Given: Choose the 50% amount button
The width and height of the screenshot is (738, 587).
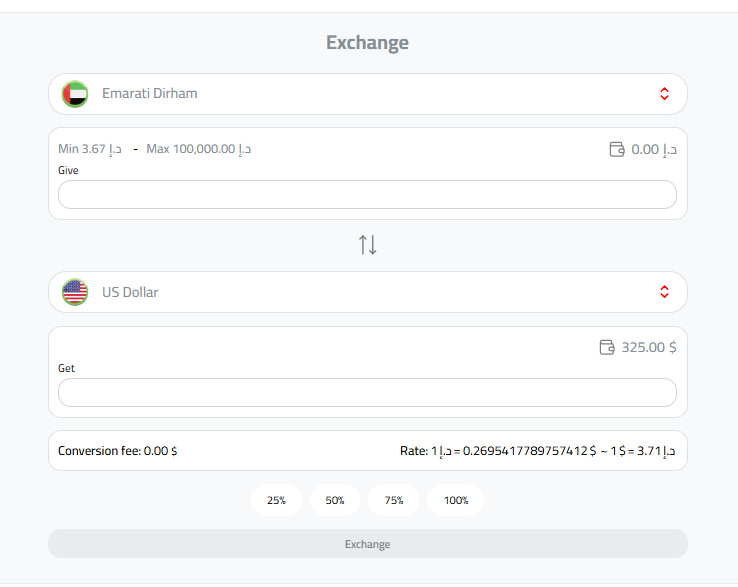Looking at the screenshot, I should 335,500.
